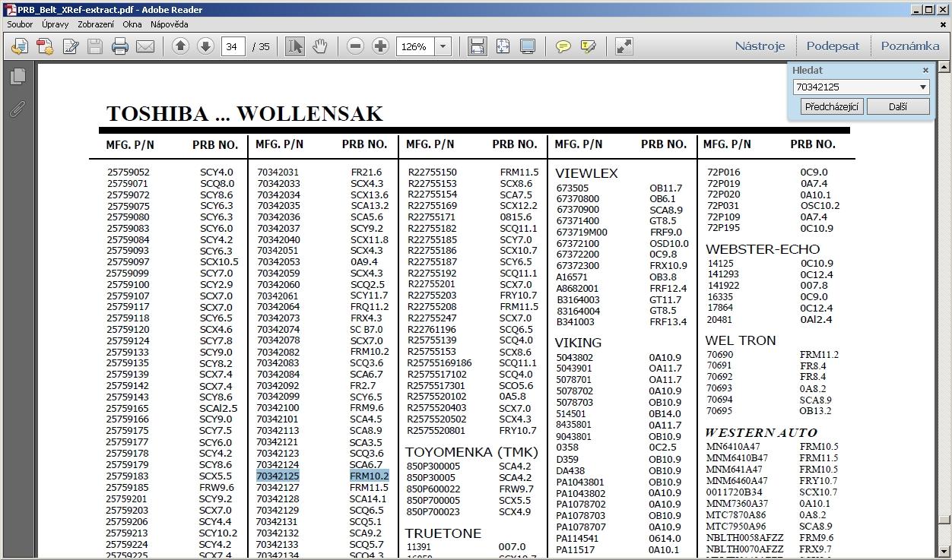Select the highlight text tool

point(588,46)
